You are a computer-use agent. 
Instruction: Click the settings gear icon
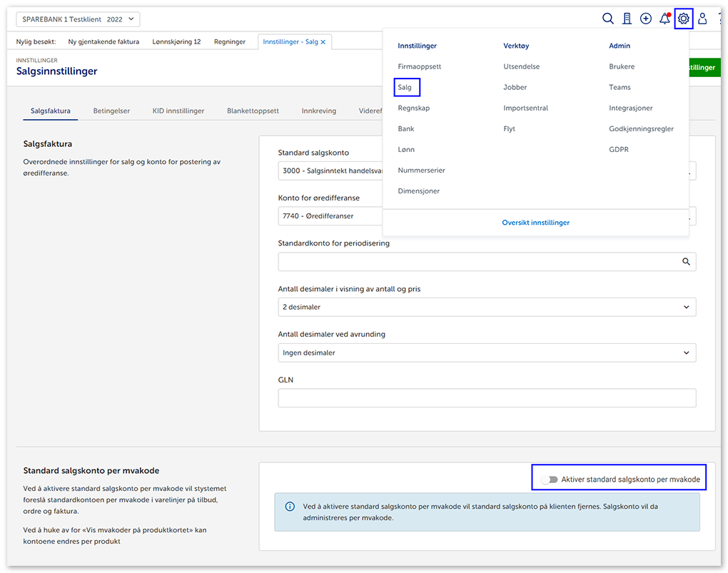coord(684,19)
